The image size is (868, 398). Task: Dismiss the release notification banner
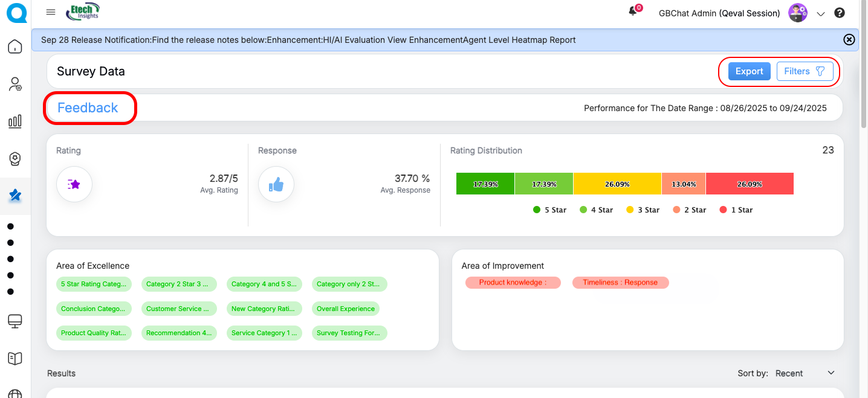(x=849, y=40)
